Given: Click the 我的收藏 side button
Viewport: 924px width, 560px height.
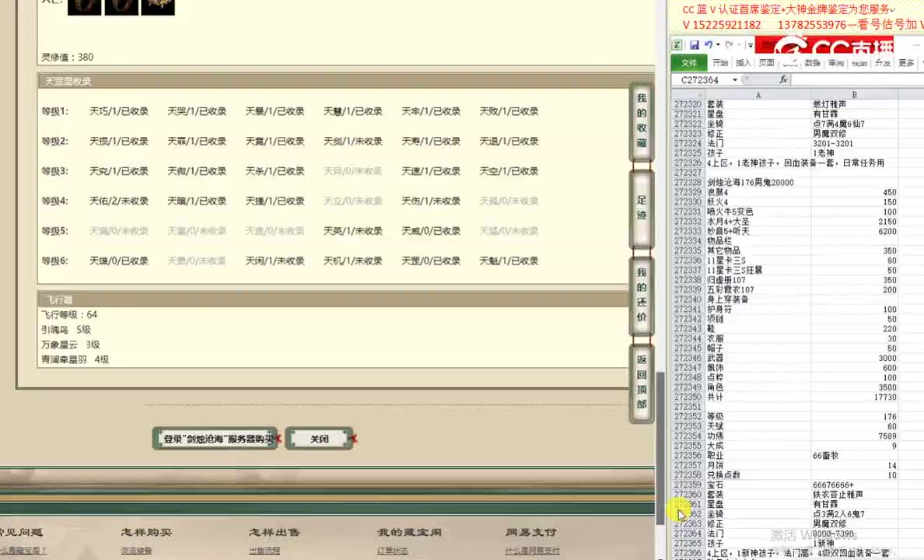Looking at the screenshot, I should [x=642, y=121].
